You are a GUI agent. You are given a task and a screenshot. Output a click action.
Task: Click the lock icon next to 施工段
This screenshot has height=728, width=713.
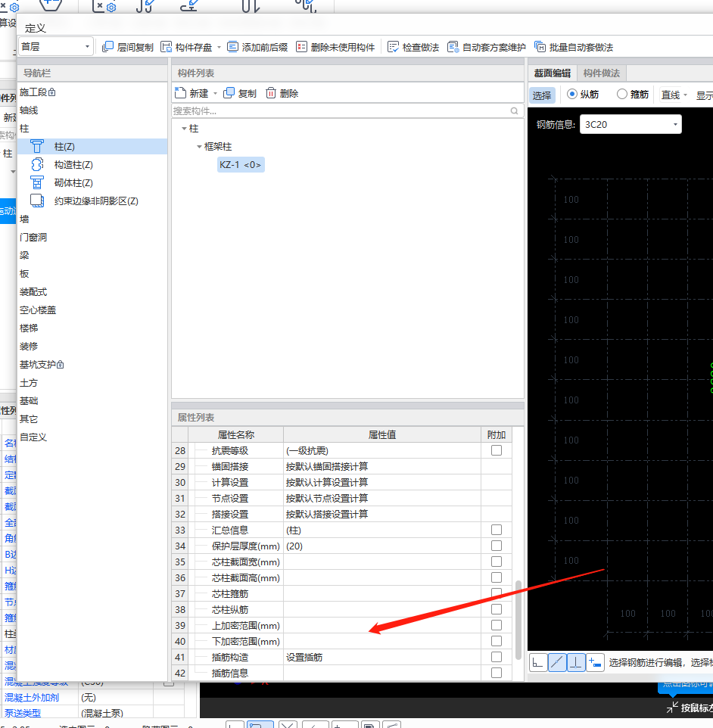pos(52,92)
